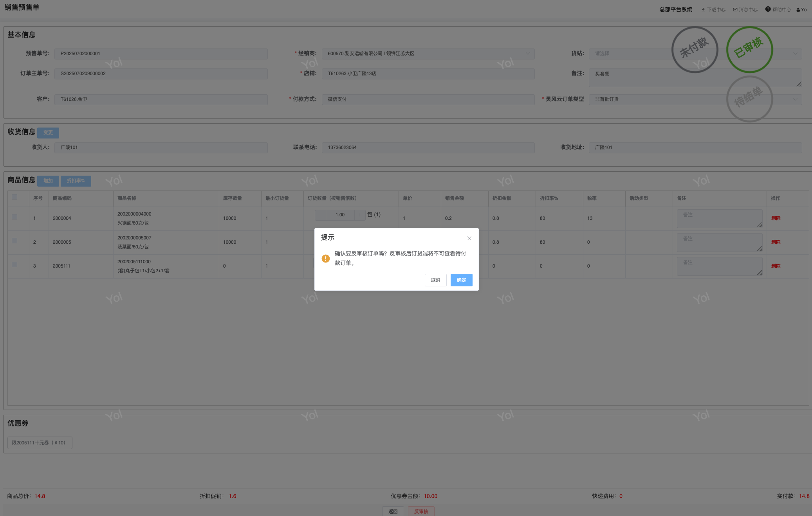Screen dimensions: 812x516
Task: Tick the select-all checkbox in table header
Action: (x=14, y=197)
